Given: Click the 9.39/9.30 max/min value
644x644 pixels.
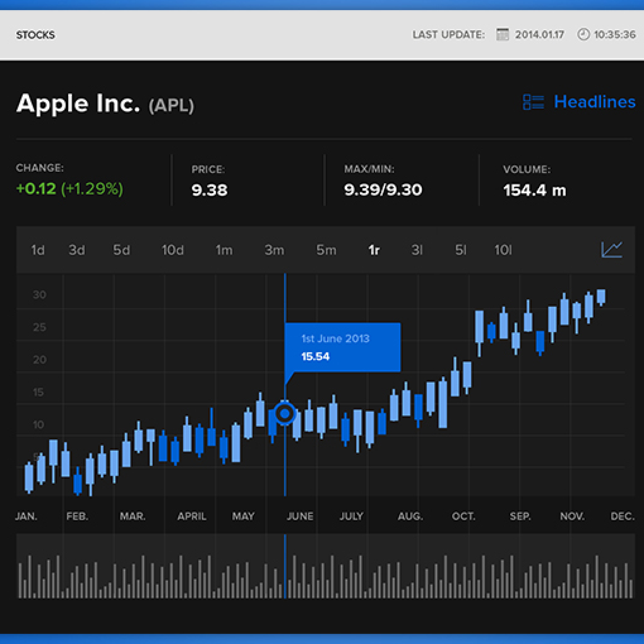Looking at the screenshot, I should click(x=383, y=190).
